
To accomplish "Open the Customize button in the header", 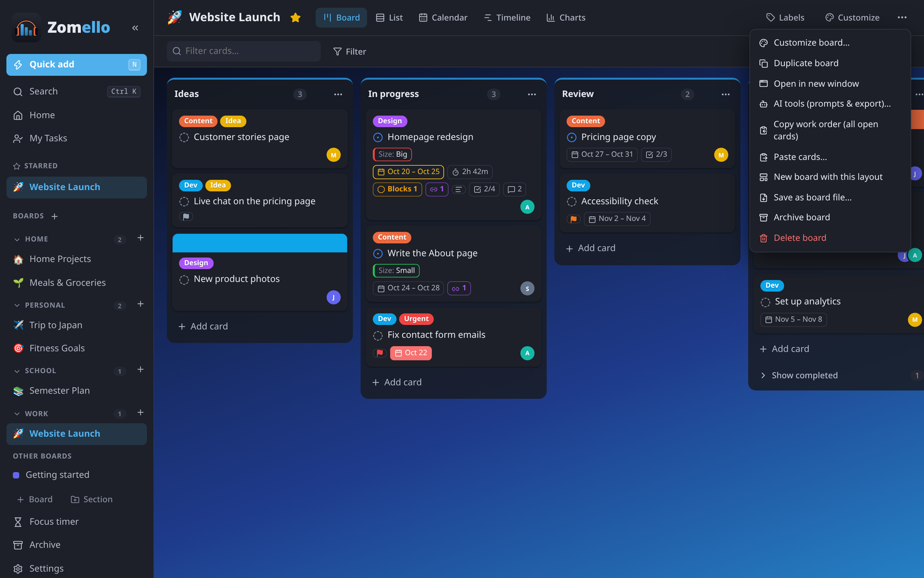I will coord(852,17).
